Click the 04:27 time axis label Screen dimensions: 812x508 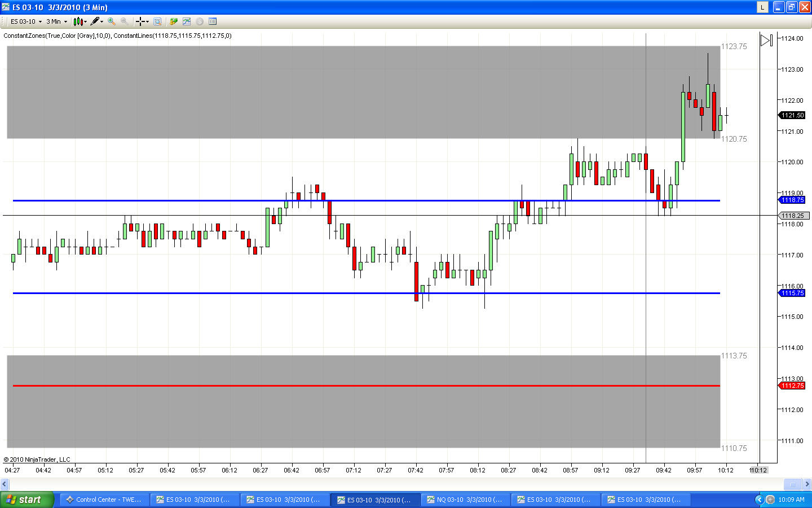click(12, 470)
